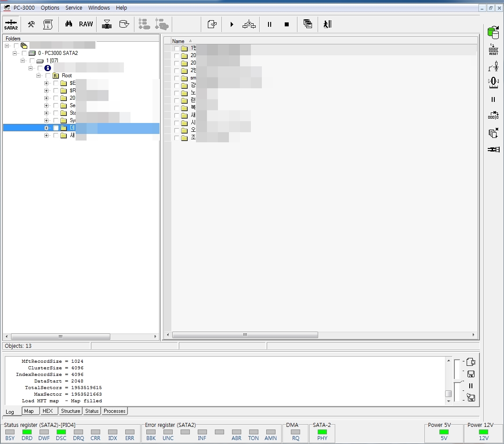Collapse the 0 - PC3000 SATA2 node
Image resolution: width=504 pixels, height=444 pixels.
coord(15,53)
